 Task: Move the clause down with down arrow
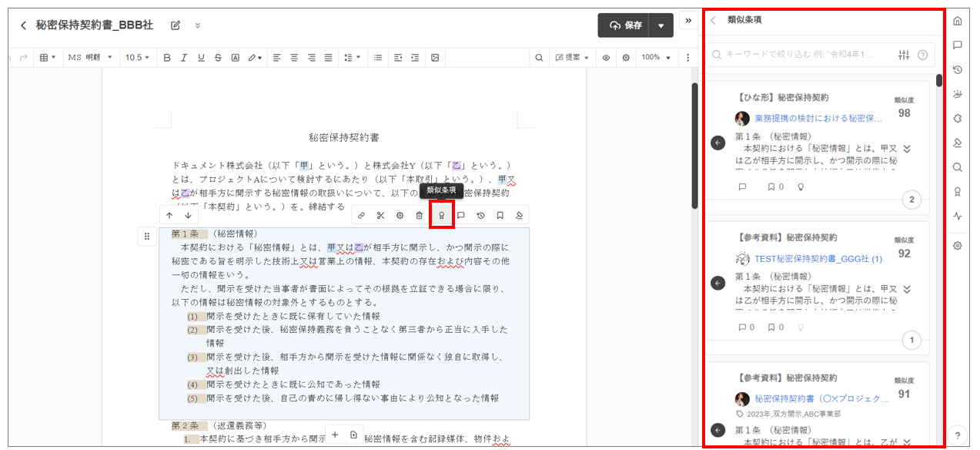tap(188, 216)
